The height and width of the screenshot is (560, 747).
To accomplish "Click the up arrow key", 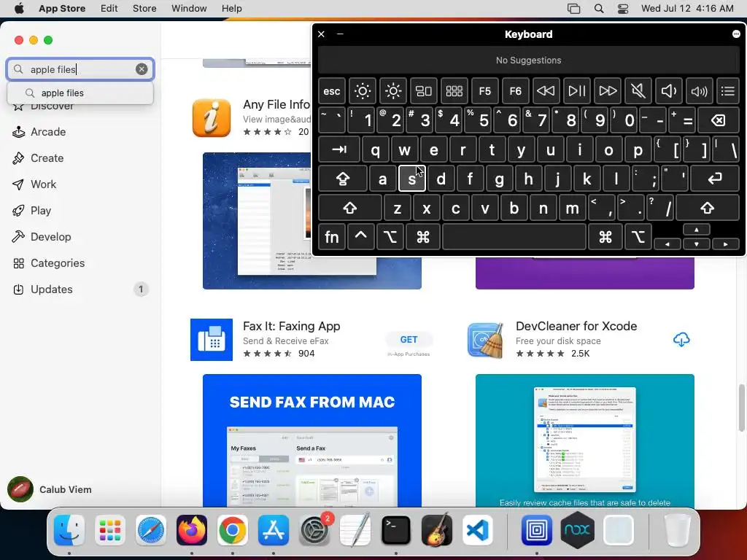I will [x=697, y=230].
